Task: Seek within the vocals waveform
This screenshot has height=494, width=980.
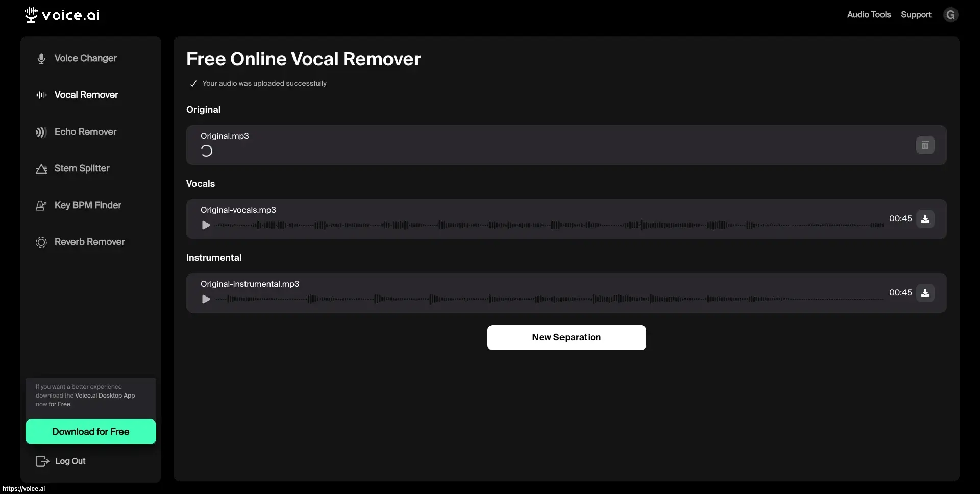Action: (549, 225)
